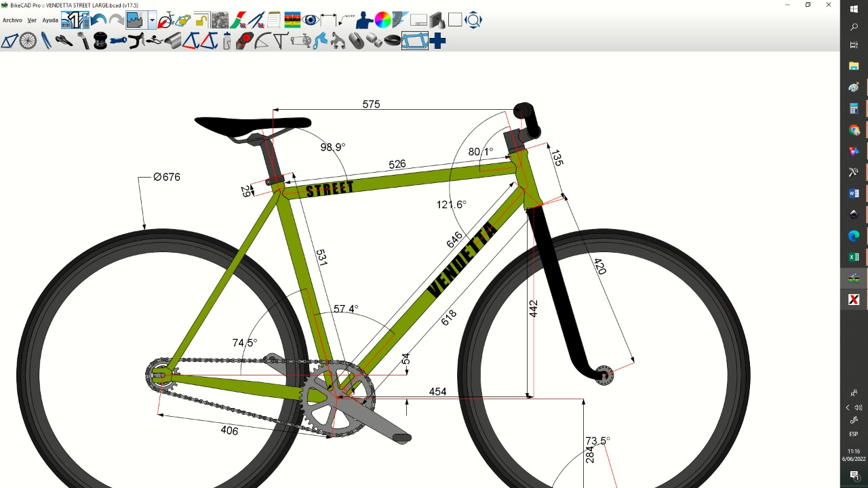Open the rider figure tool
The height and width of the screenshot is (488, 868).
(365, 20)
